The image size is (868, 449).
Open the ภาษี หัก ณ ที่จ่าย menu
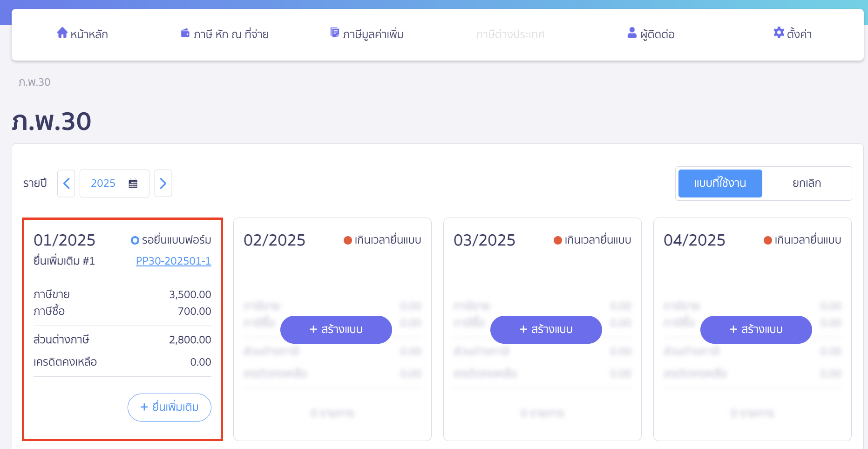[x=231, y=34]
